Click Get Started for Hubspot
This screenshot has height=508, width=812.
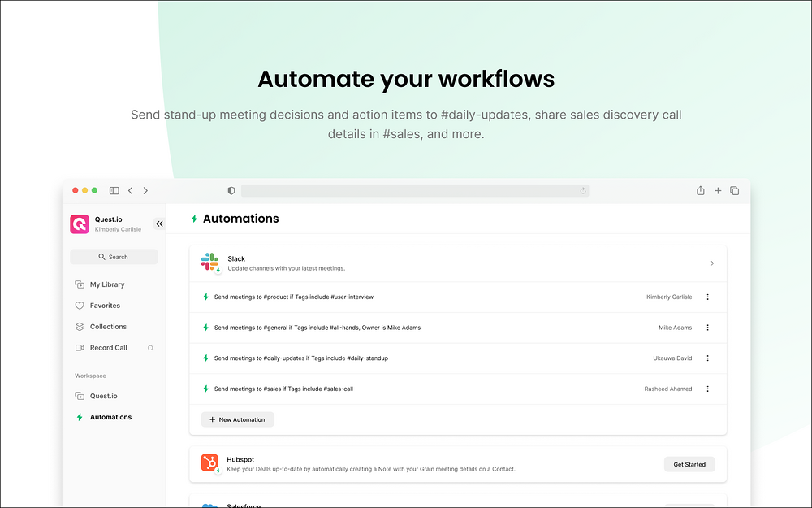click(x=689, y=464)
